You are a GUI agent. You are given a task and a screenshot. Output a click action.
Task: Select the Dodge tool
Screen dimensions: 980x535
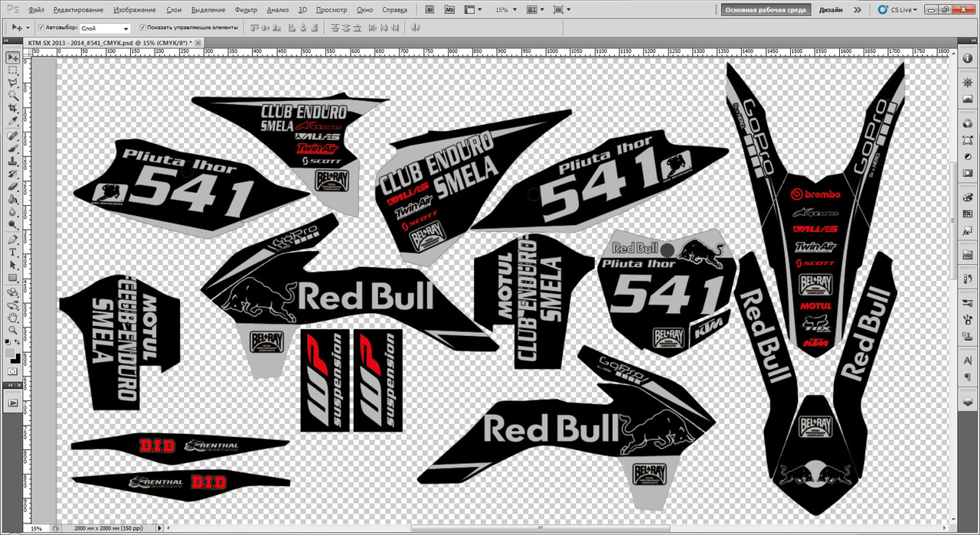(x=13, y=225)
